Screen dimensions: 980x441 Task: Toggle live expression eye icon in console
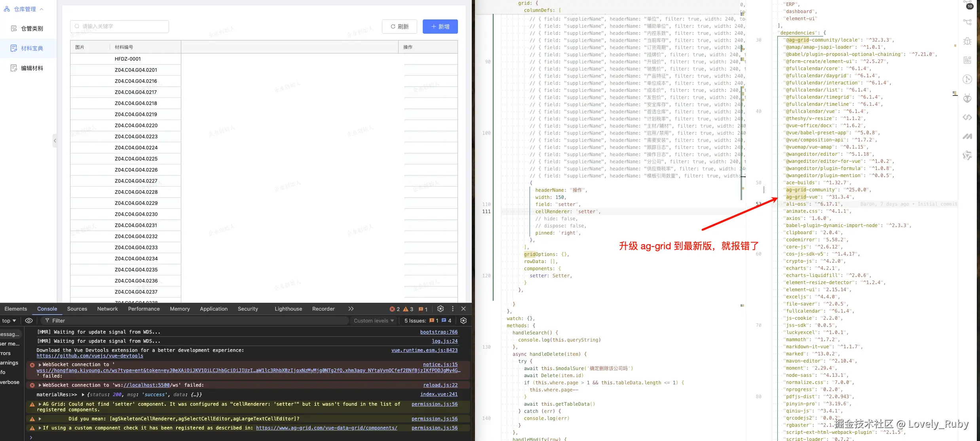tap(29, 321)
